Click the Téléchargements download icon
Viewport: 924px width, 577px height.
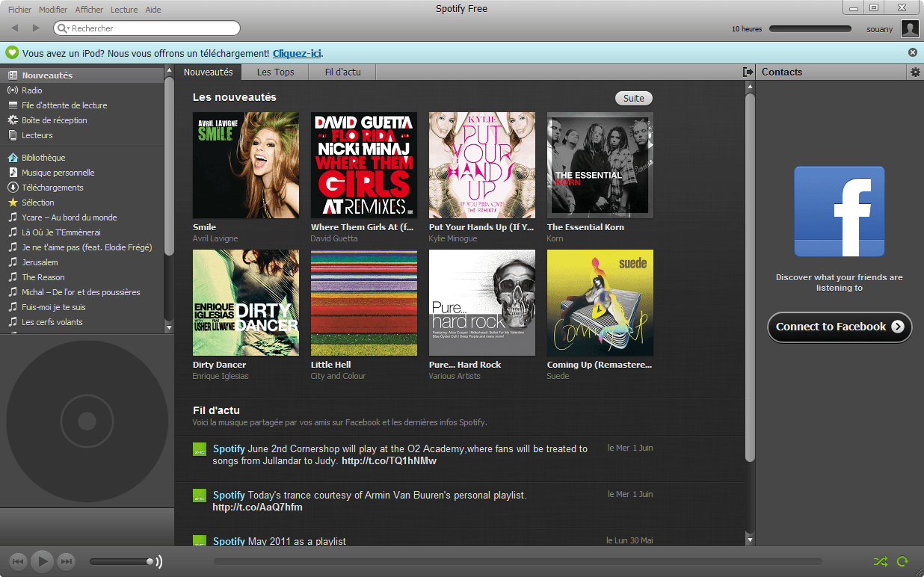[13, 188]
